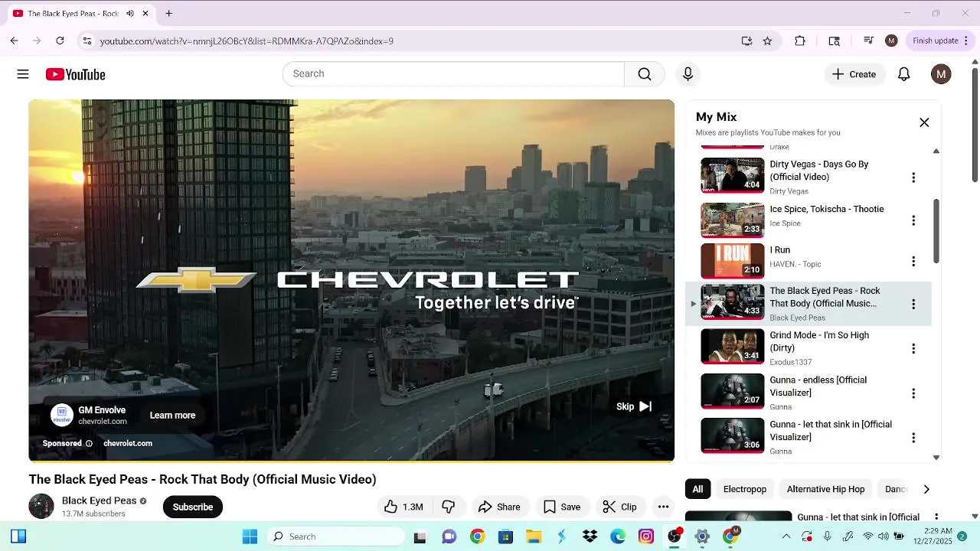Reload the page
The height and width of the screenshot is (551, 980).
(x=60, y=41)
